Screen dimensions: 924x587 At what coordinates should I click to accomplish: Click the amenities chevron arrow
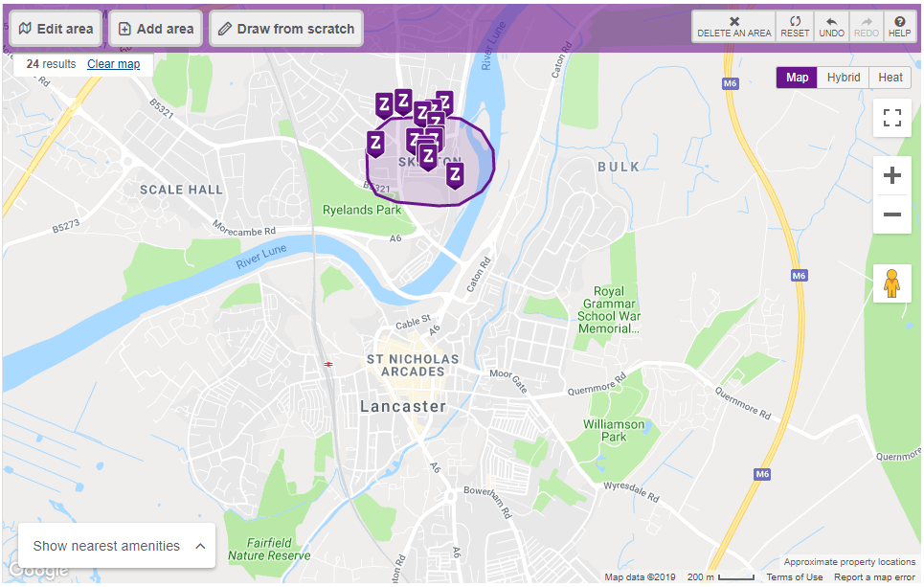pyautogui.click(x=200, y=546)
